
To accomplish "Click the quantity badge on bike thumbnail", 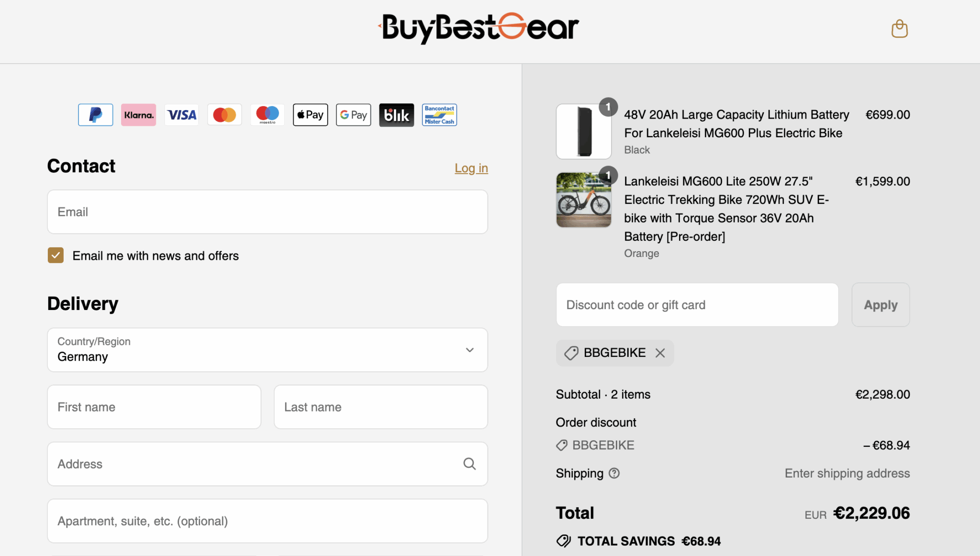I will [608, 176].
